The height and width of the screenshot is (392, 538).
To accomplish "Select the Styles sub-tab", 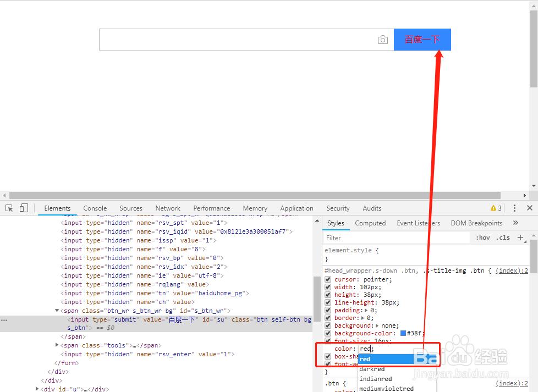I will click(x=336, y=223).
